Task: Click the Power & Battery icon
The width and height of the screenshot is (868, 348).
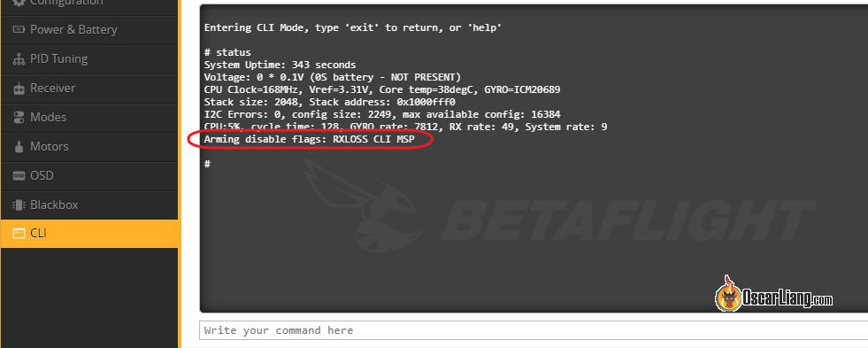Action: click(x=19, y=30)
